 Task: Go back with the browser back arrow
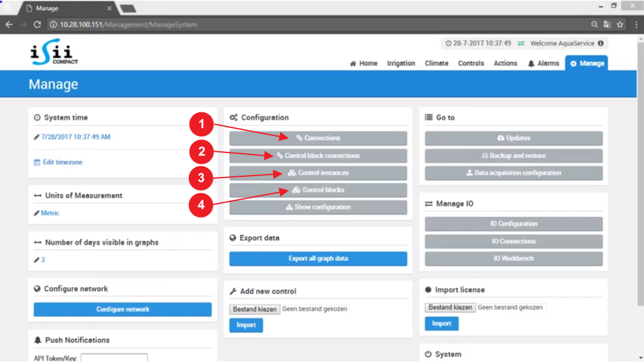point(9,24)
